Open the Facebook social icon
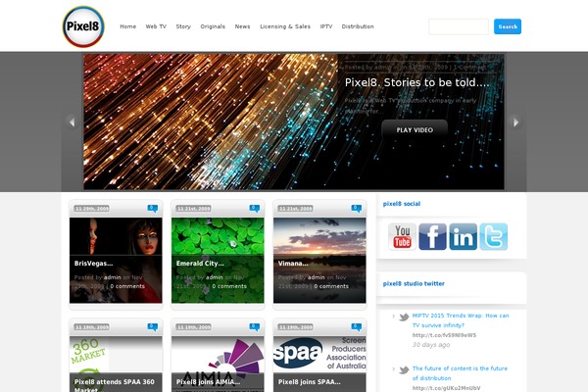The image size is (588, 392). click(432, 237)
